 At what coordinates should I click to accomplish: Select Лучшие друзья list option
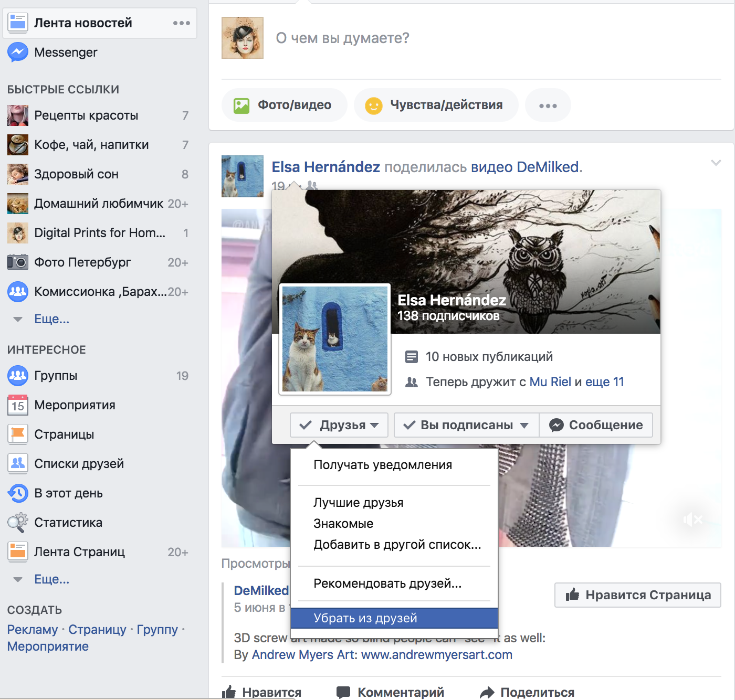394,503
